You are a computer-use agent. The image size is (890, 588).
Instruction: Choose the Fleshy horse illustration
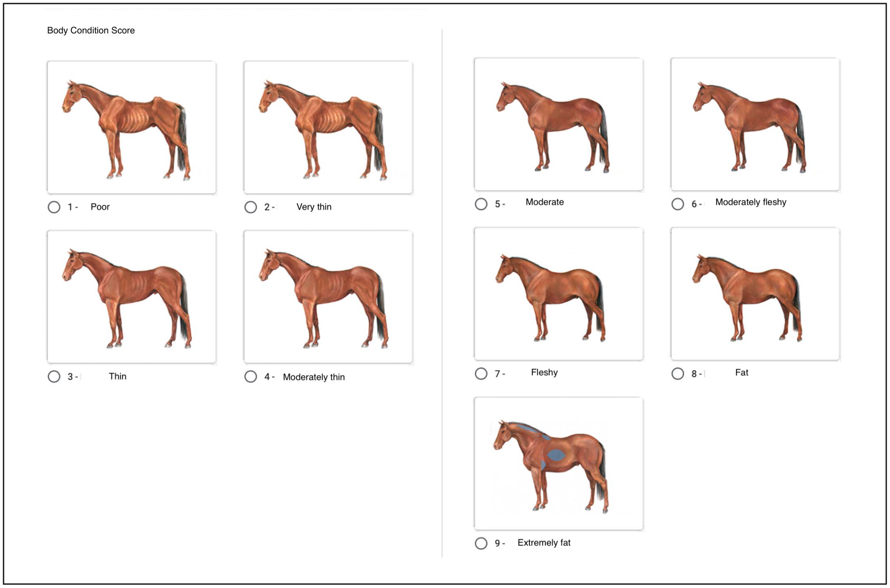pos(559,294)
